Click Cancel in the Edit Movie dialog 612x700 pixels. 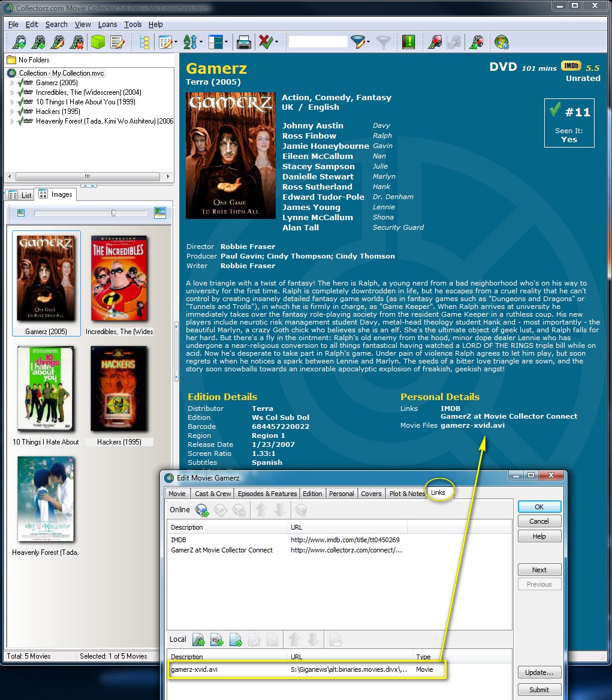[x=539, y=521]
